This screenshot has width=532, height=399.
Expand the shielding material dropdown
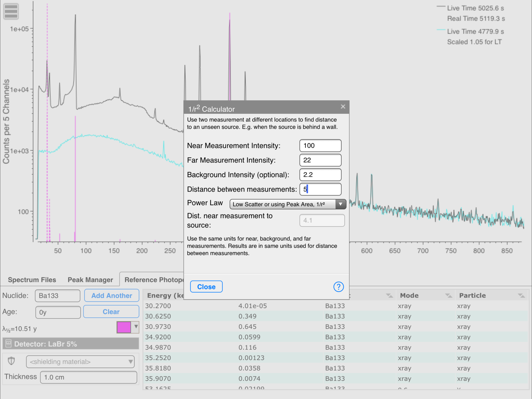click(80, 361)
